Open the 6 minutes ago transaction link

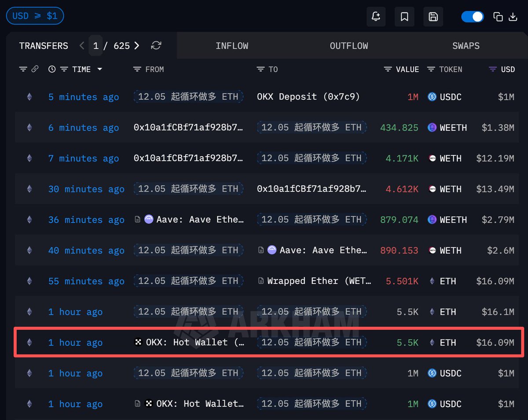[84, 128]
